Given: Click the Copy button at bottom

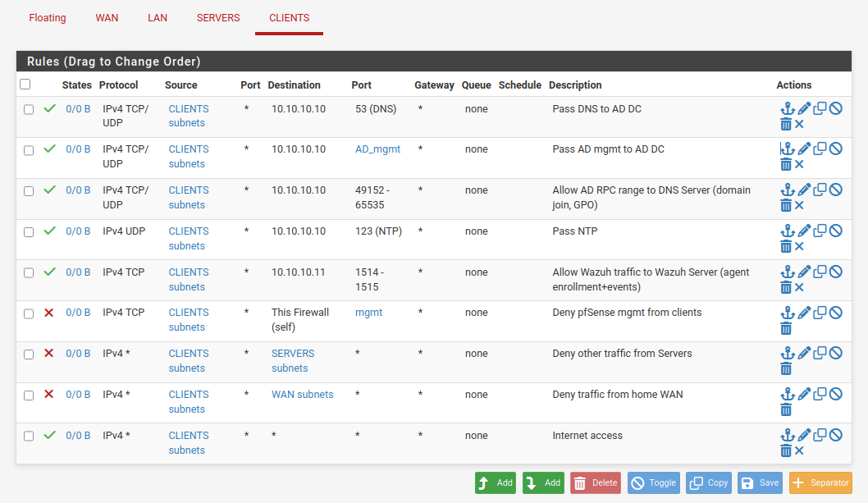Looking at the screenshot, I should coord(709,482).
